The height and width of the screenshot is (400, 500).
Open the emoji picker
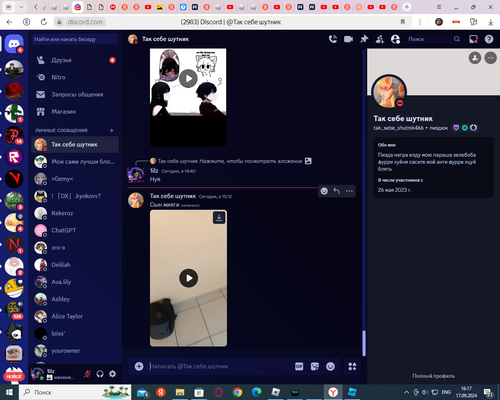[x=330, y=366]
